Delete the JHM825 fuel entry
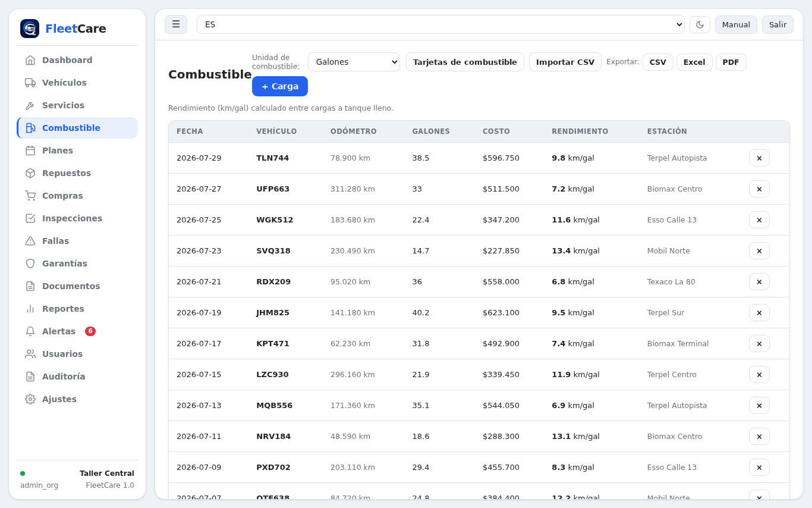 coord(759,313)
